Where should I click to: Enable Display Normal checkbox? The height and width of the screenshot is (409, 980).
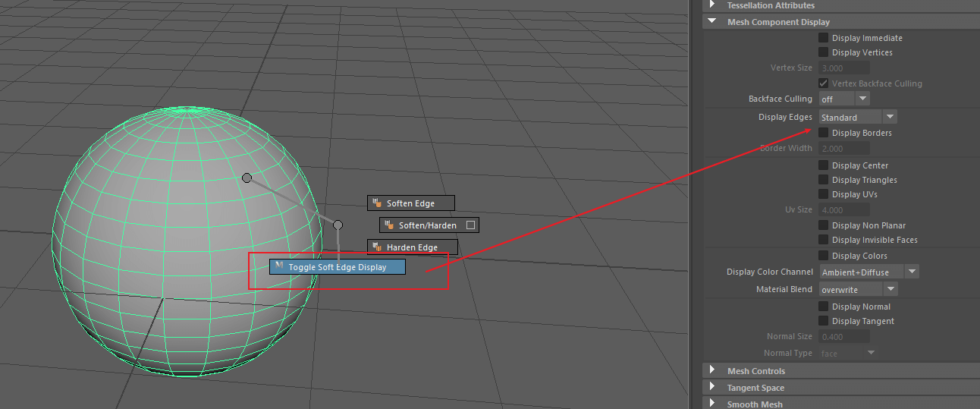click(x=823, y=307)
